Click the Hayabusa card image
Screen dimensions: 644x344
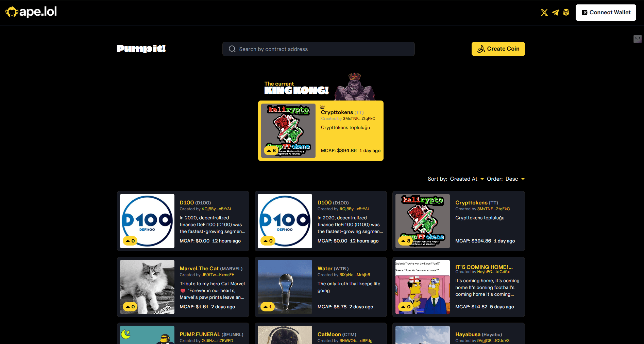click(x=423, y=335)
